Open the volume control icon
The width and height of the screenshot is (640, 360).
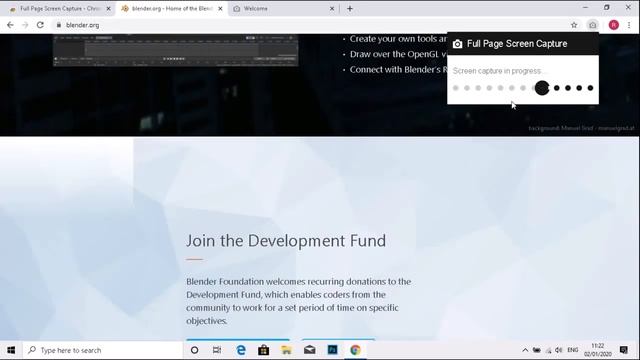point(559,350)
